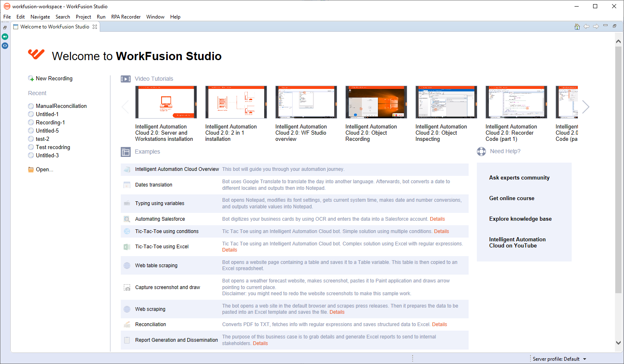Click the Home icon in the welcome toolbar
The image size is (624, 364).
577,27
